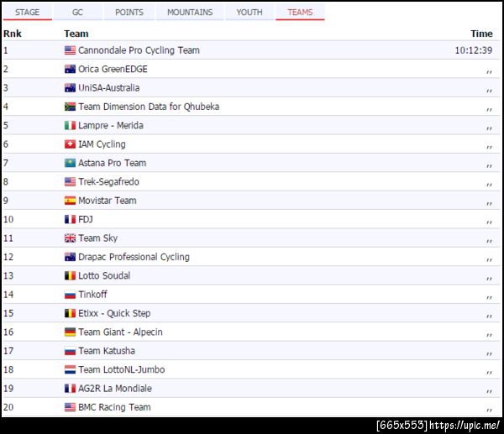
Task: Click the Russian flag beside Team Katusha
Action: click(70, 351)
